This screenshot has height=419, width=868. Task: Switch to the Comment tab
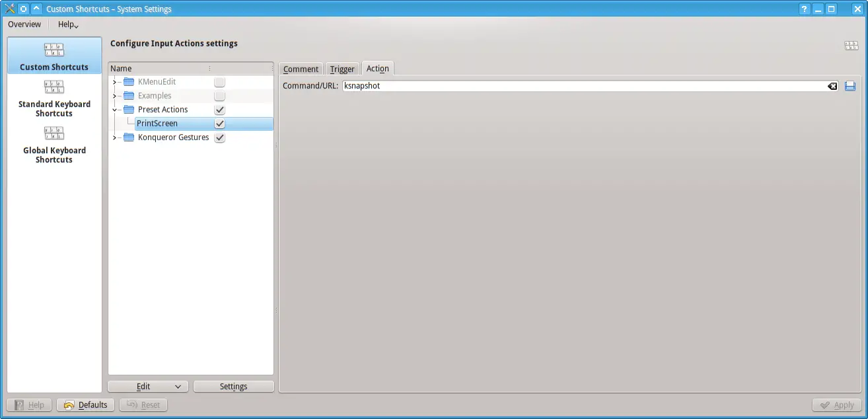(x=301, y=69)
